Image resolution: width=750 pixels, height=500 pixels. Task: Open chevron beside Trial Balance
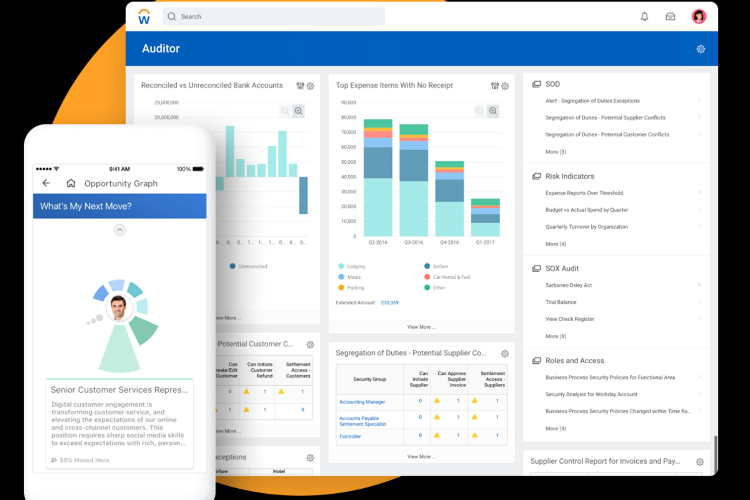coord(699,302)
